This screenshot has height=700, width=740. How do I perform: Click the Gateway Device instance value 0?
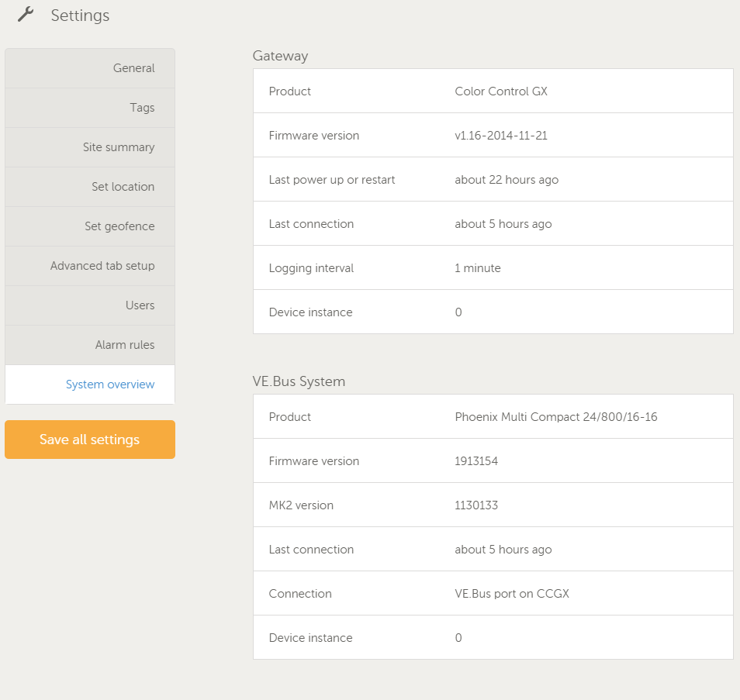tap(458, 312)
